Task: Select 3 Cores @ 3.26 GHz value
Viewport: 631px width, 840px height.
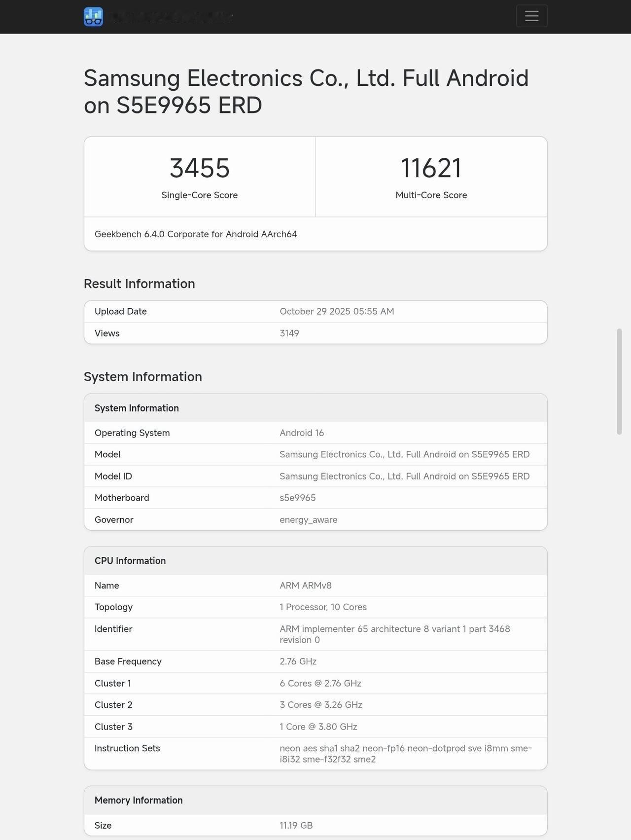Action: (x=321, y=705)
